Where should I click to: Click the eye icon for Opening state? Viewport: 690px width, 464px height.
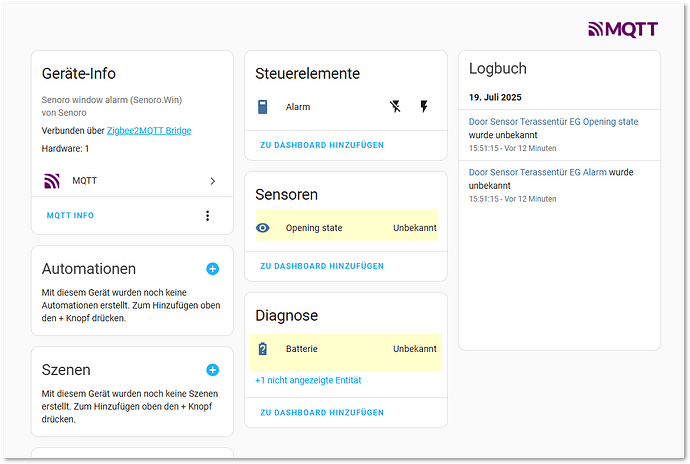point(263,228)
